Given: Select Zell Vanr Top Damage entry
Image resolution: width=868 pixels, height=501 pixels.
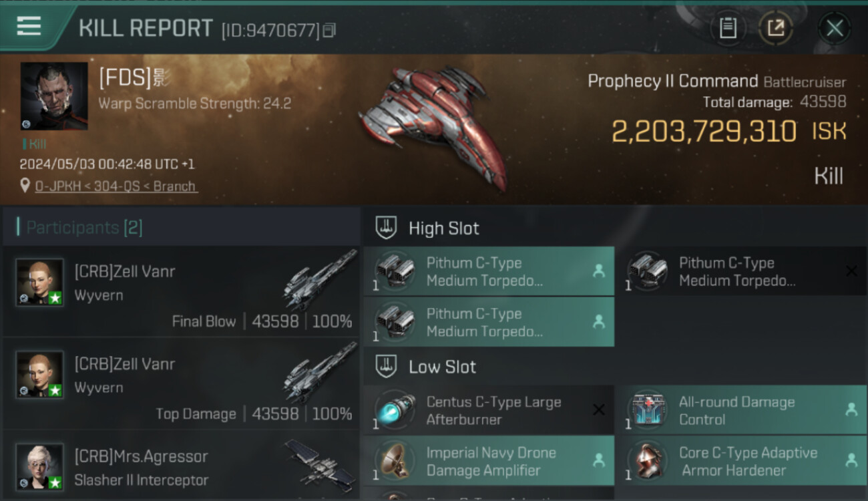Looking at the screenshot, I should (x=181, y=384).
